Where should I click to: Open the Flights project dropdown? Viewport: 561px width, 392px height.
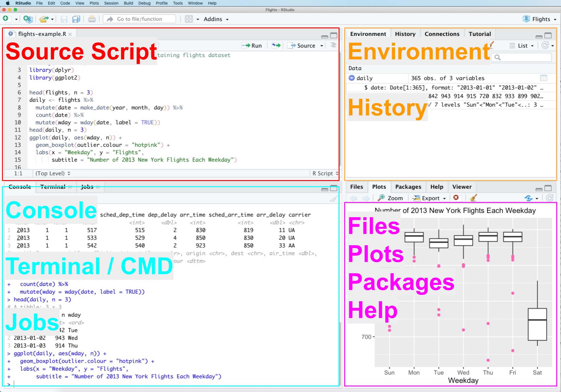coord(539,19)
